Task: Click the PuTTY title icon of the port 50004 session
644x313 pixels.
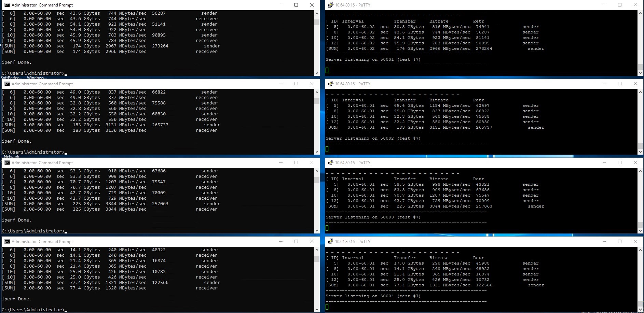Action: 330,242
